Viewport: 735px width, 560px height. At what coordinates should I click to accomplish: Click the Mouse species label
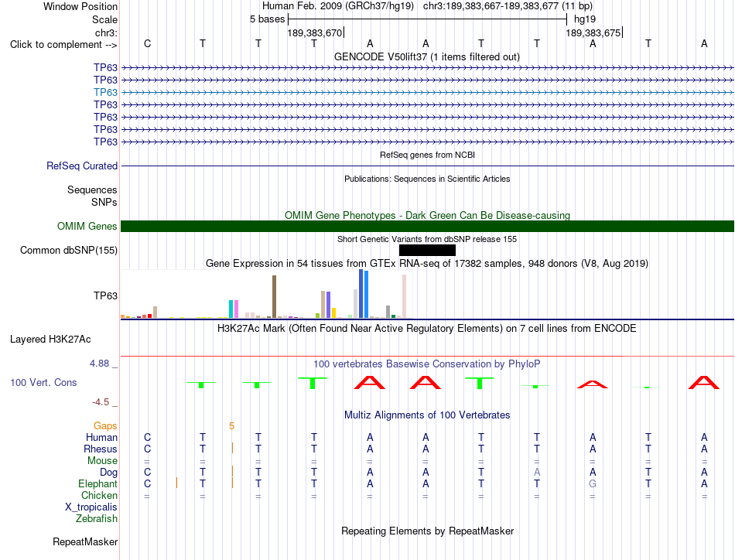pos(102,461)
